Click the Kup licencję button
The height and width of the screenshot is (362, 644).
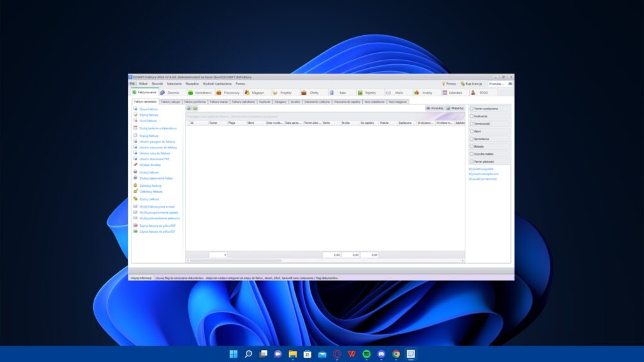click(x=471, y=84)
